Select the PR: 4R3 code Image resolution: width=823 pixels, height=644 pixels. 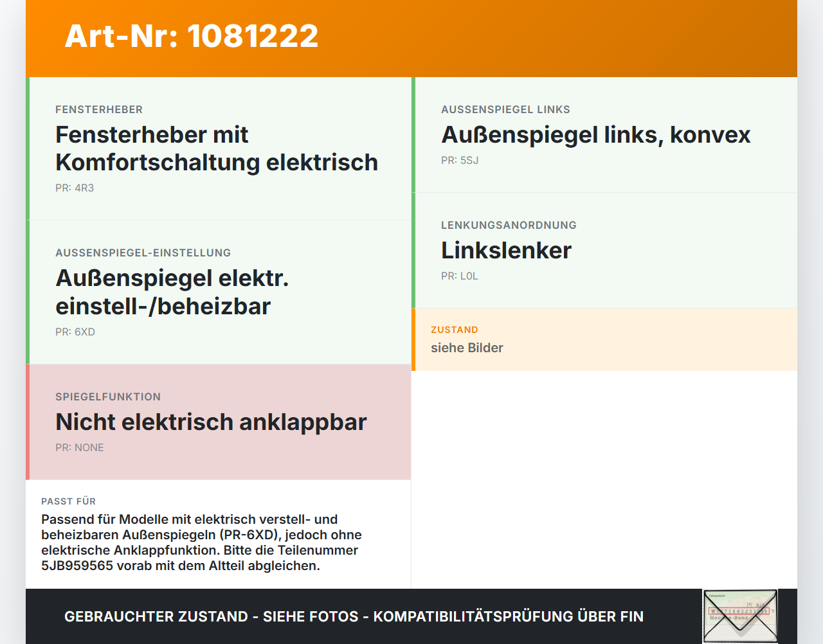[75, 188]
